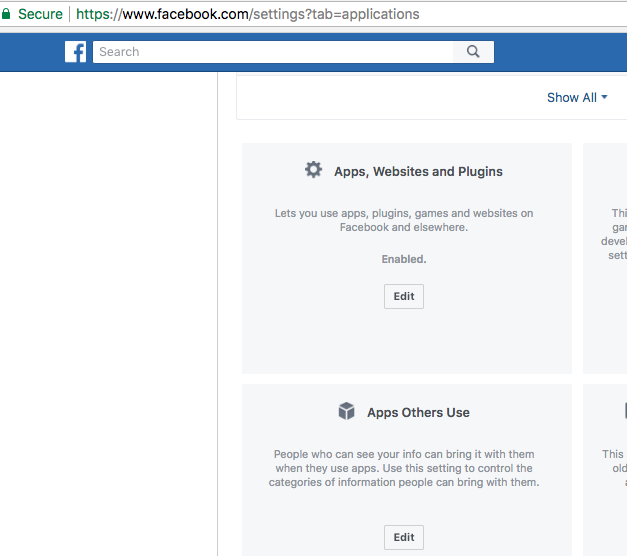
Task: Select the Apps Others Use heading
Action: pos(418,412)
